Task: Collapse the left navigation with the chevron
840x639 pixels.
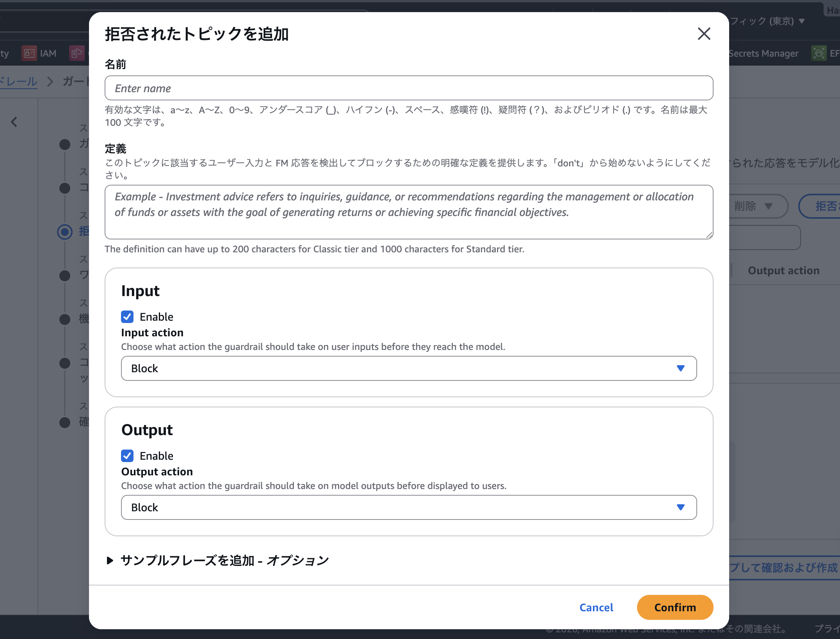Action: coord(14,122)
